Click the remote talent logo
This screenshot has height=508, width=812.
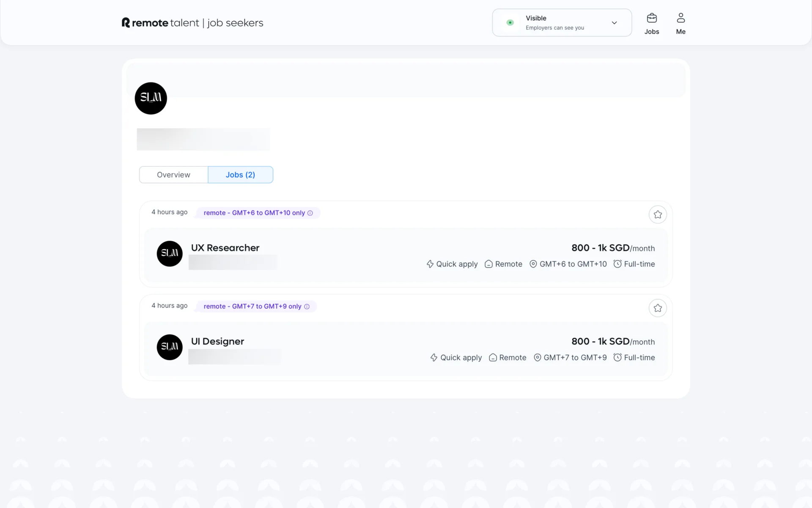[x=160, y=23]
